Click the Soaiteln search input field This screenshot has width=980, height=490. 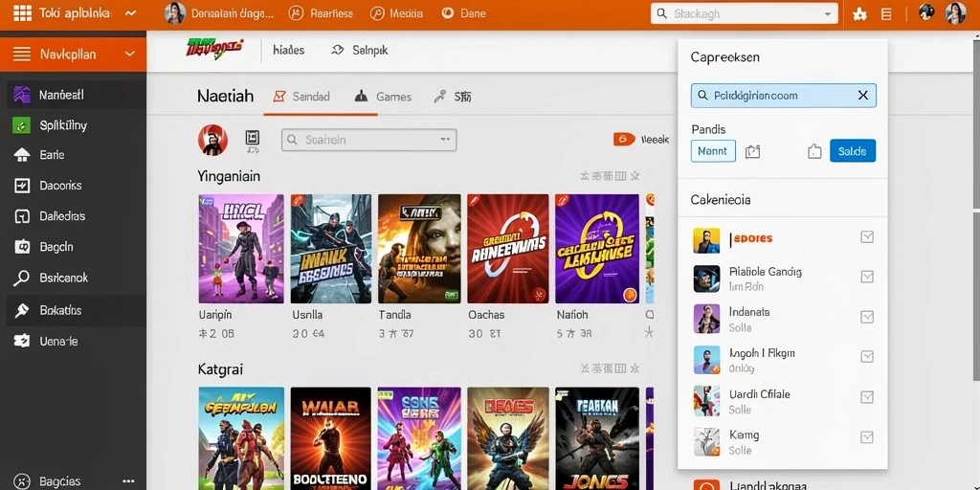click(368, 140)
